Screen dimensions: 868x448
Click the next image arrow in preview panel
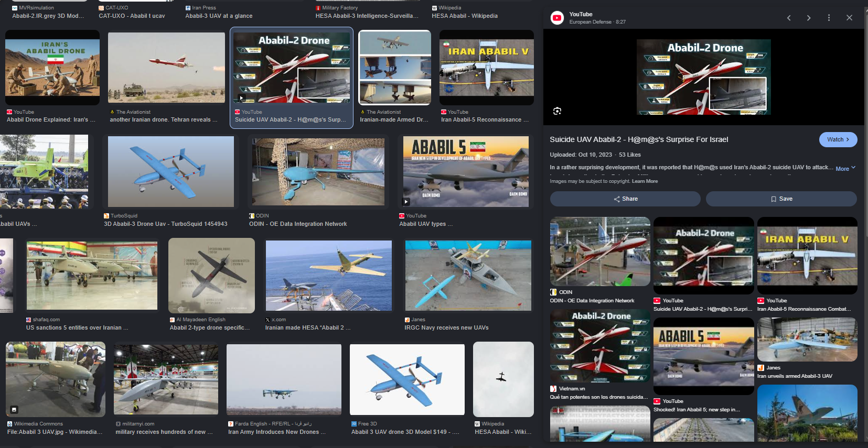tap(809, 18)
